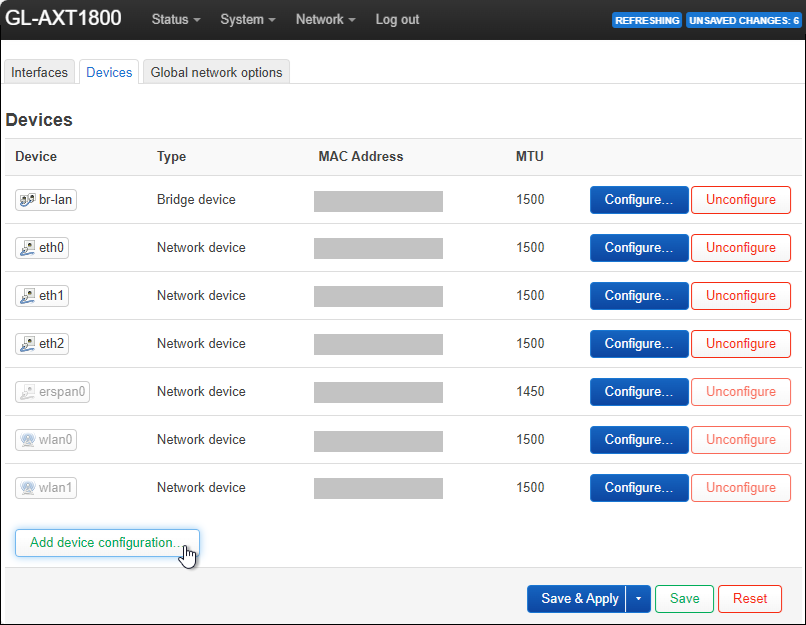Click the 1450 MTU value for erspan0

coord(530,392)
